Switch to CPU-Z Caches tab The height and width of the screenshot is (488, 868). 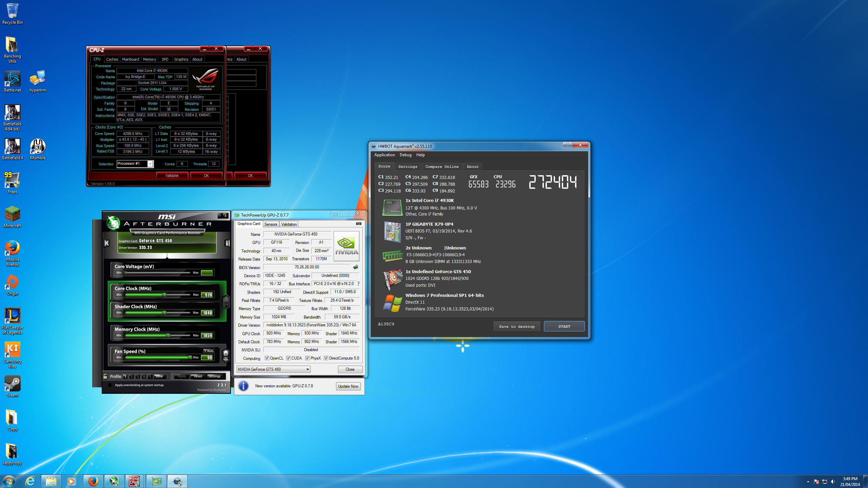coord(112,59)
